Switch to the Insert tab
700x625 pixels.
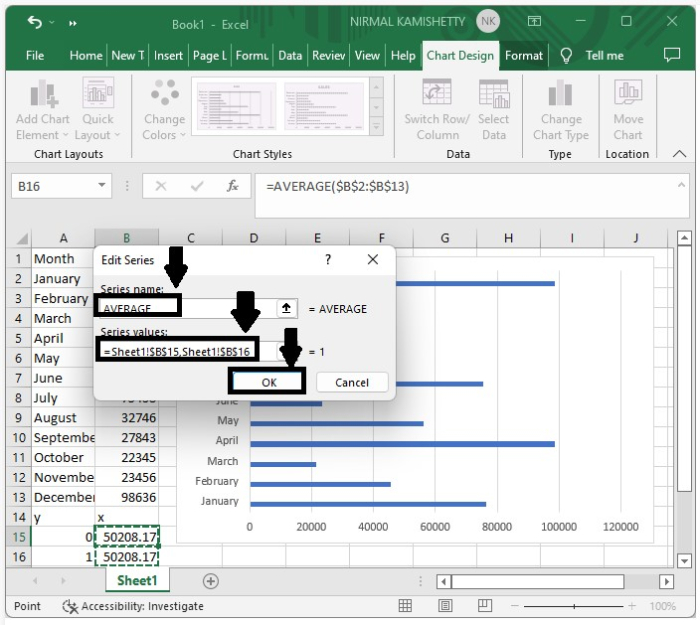pos(168,55)
